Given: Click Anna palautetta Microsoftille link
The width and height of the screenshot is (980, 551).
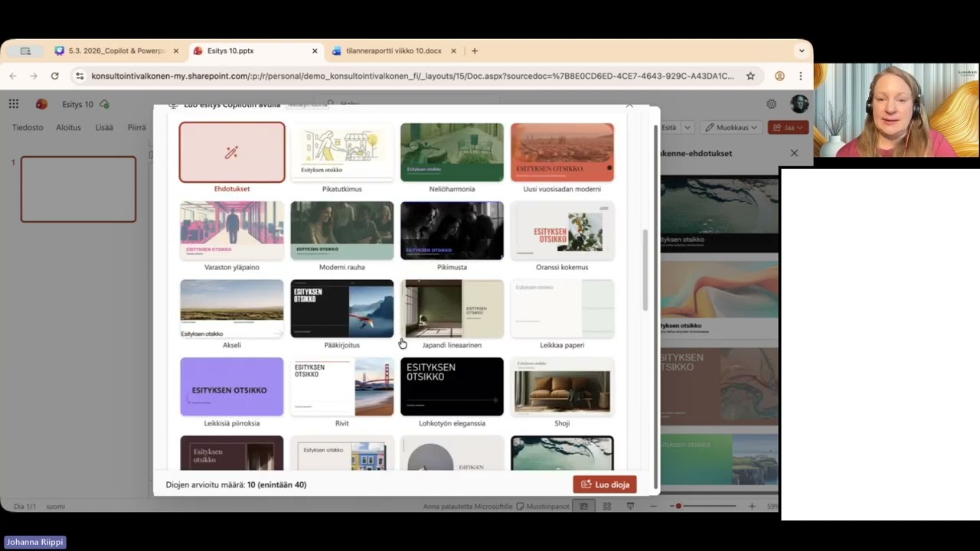Looking at the screenshot, I should click(x=468, y=507).
